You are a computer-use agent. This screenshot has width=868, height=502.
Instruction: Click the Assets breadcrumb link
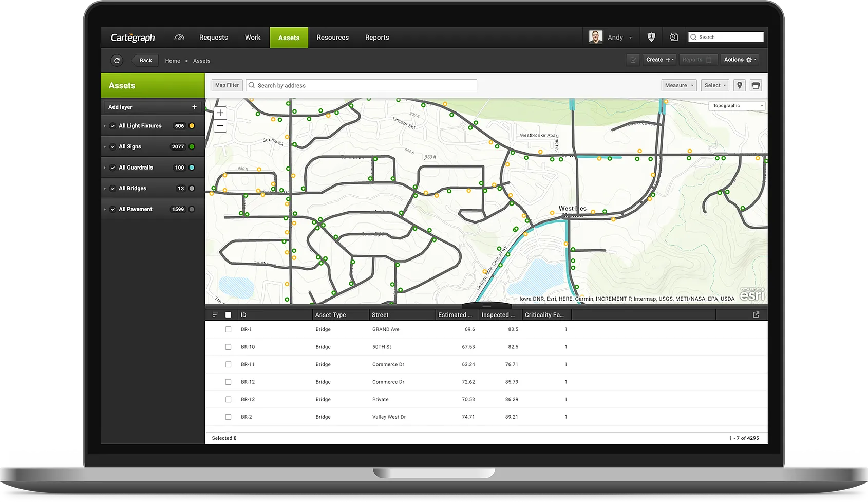[202, 61]
